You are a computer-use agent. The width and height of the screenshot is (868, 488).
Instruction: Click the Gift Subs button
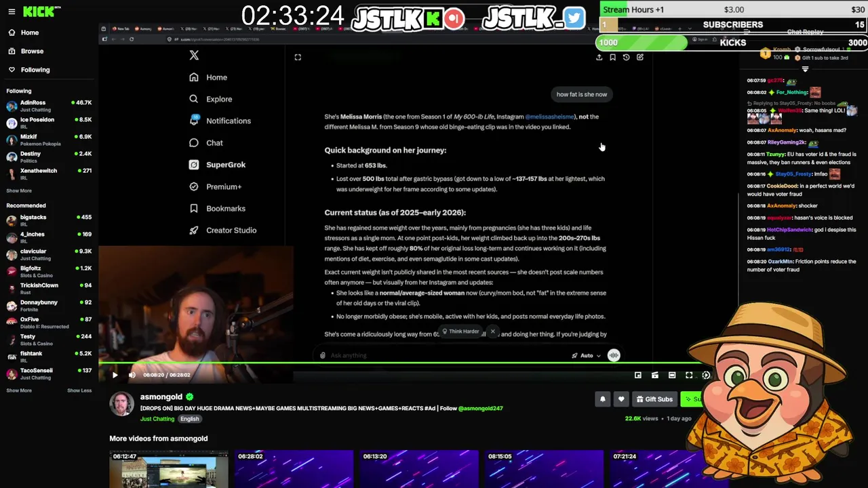[x=654, y=399]
